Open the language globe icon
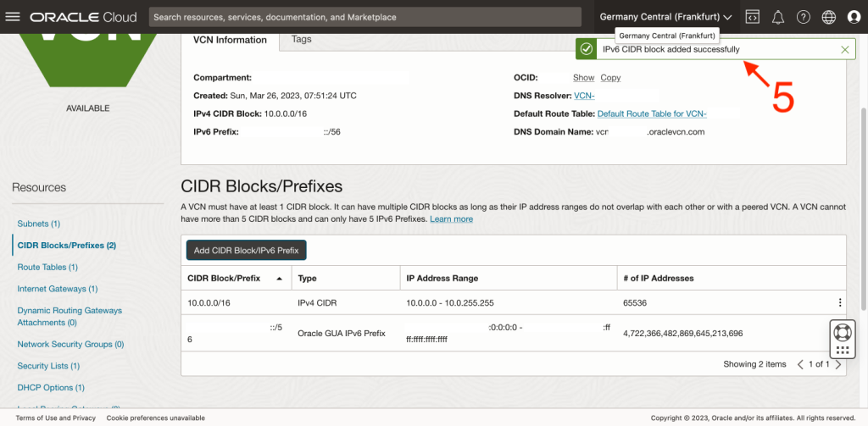The height and width of the screenshot is (426, 868). point(829,17)
